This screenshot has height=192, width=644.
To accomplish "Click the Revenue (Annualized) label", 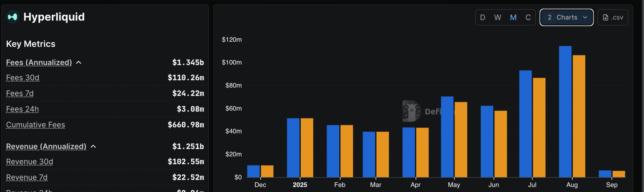I will (46, 147).
